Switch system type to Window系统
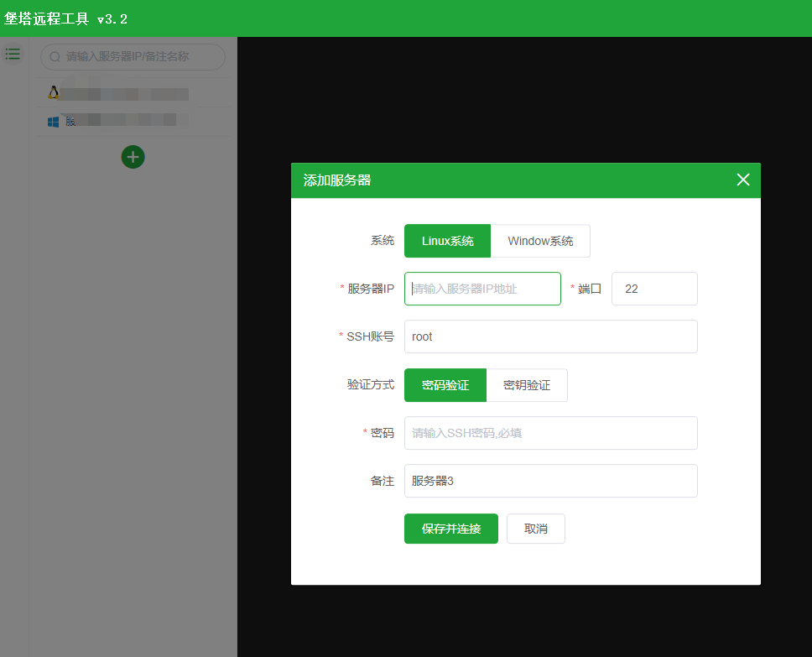This screenshot has width=812, height=657. click(x=540, y=241)
